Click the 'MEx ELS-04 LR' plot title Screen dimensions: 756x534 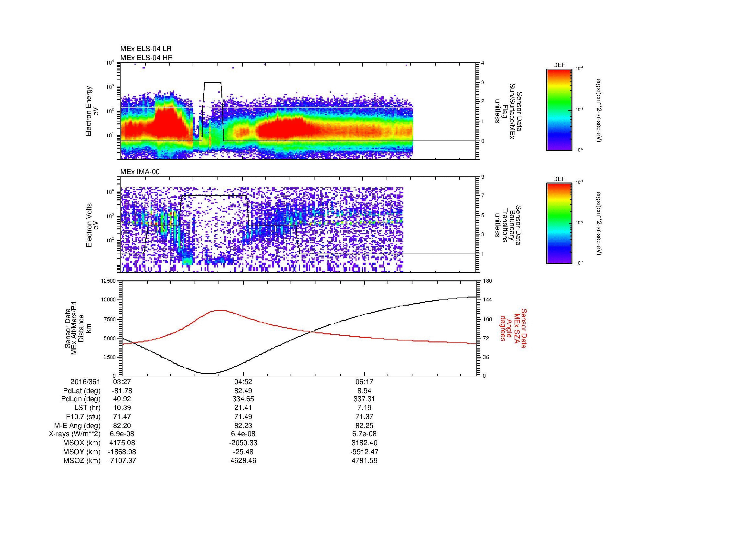click(146, 49)
